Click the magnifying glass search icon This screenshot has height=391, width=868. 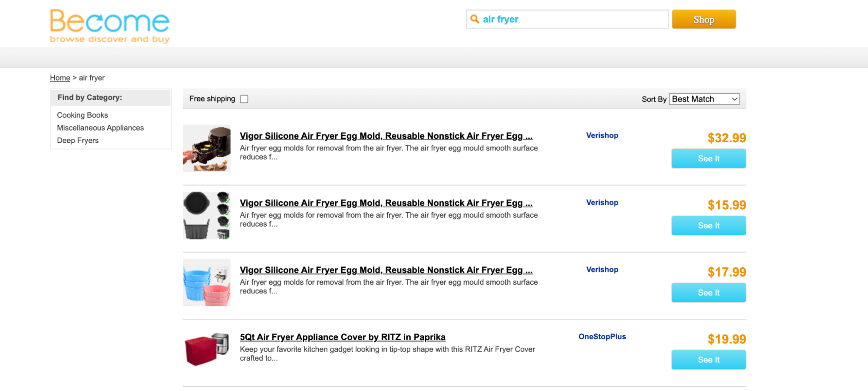475,19
